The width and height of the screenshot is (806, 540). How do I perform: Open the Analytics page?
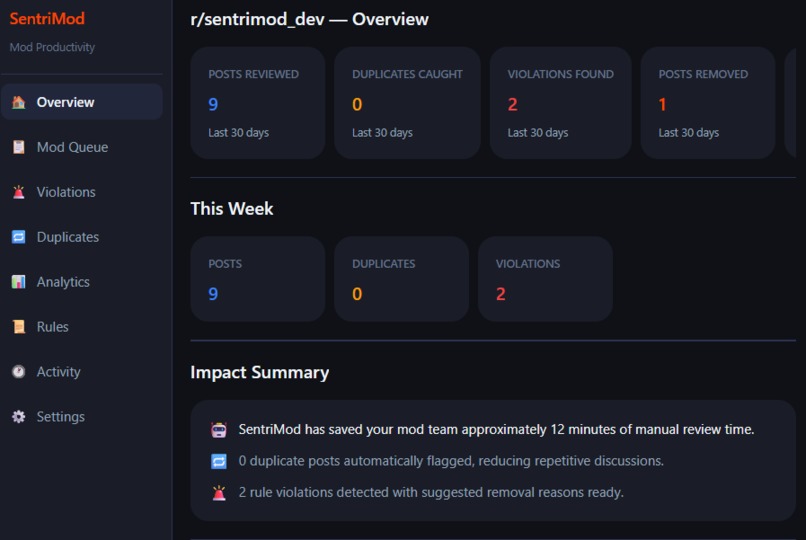click(x=82, y=282)
